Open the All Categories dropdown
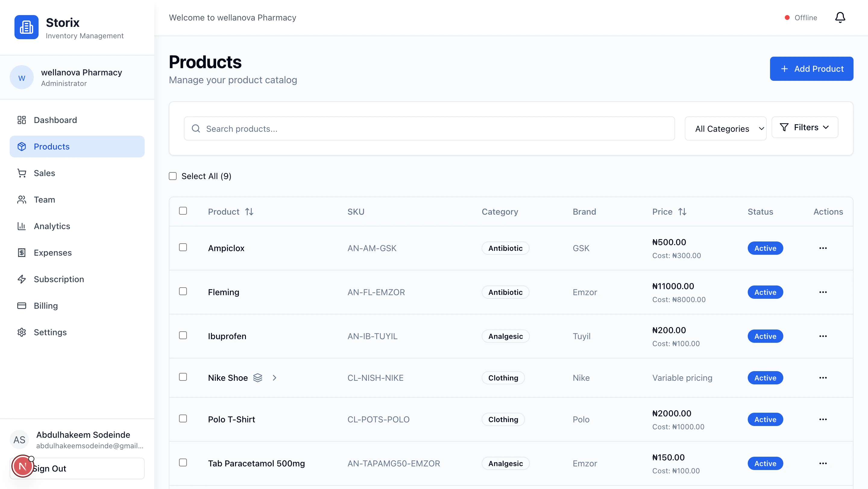Viewport: 868px width, 489px height. tap(725, 128)
